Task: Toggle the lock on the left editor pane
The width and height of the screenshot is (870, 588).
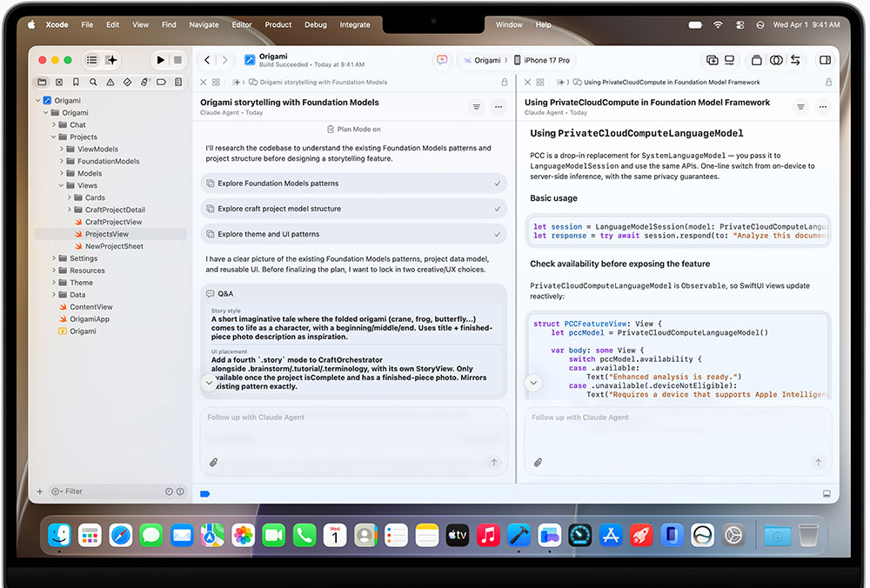Action: tap(505, 82)
